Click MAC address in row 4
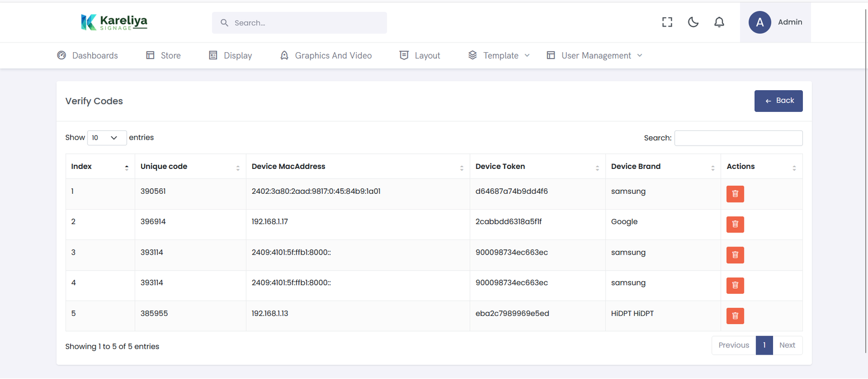Screen dimensions: 868x379 (291, 283)
